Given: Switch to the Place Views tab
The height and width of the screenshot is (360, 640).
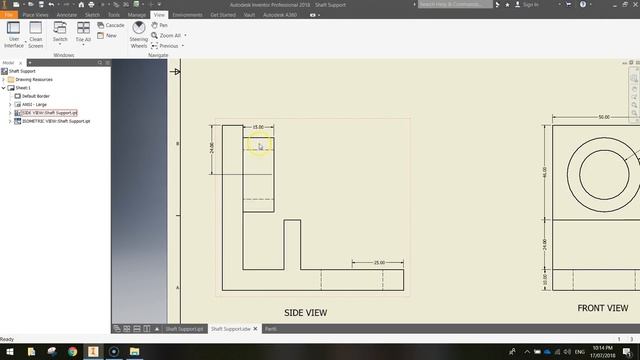Looking at the screenshot, I should tap(35, 15).
